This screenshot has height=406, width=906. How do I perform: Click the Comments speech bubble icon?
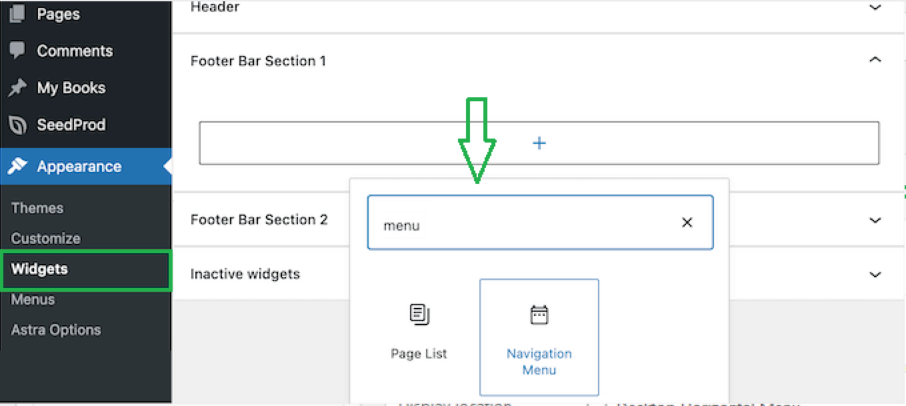point(17,51)
